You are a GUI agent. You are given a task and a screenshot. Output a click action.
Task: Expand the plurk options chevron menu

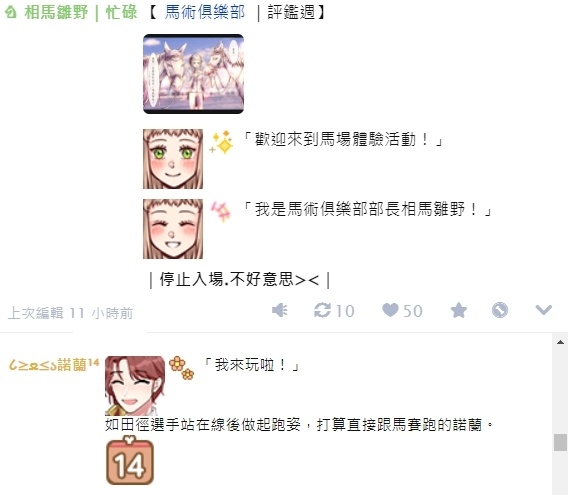[x=544, y=310]
